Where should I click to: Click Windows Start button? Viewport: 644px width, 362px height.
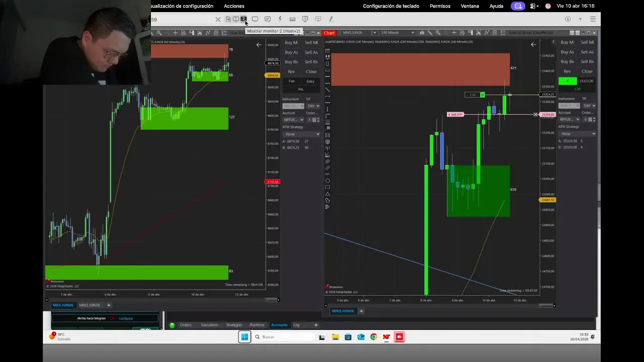point(245,337)
